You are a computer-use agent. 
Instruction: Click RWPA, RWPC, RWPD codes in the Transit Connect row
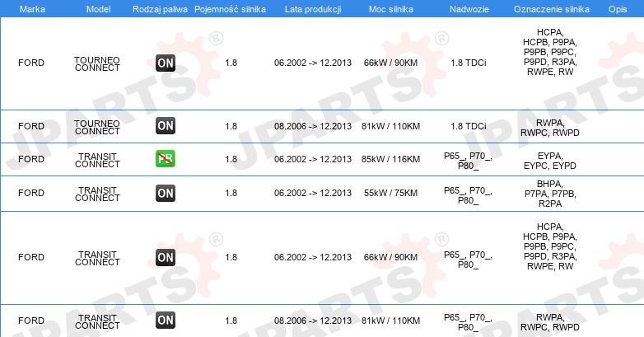coord(550,322)
